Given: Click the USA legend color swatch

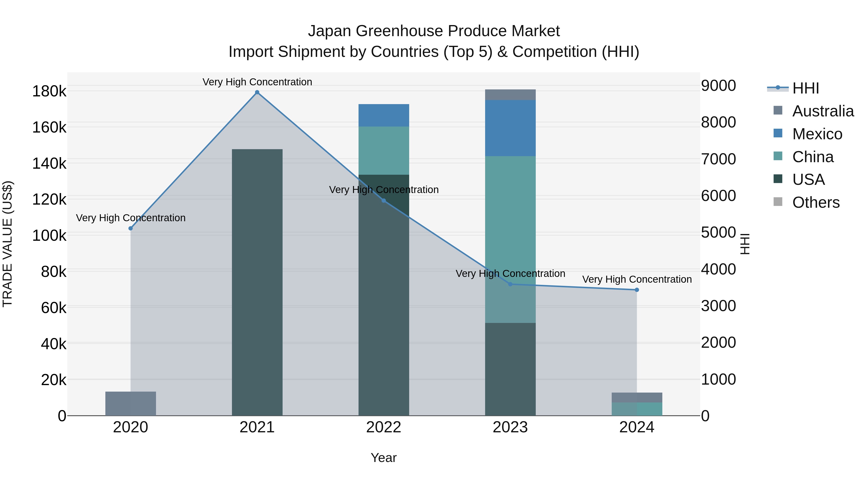Looking at the screenshot, I should tap(778, 179).
